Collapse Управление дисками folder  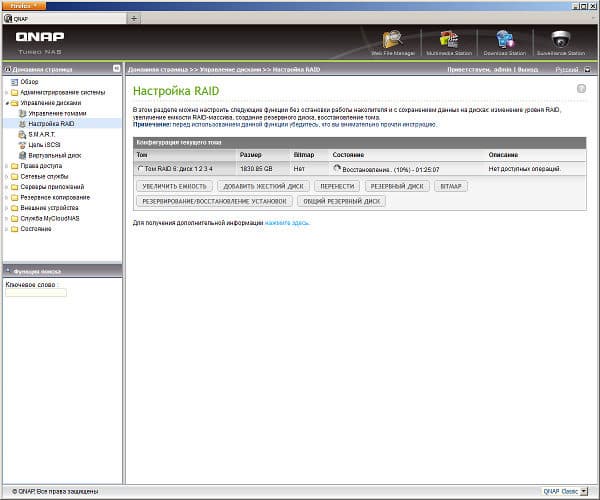[x=7, y=103]
